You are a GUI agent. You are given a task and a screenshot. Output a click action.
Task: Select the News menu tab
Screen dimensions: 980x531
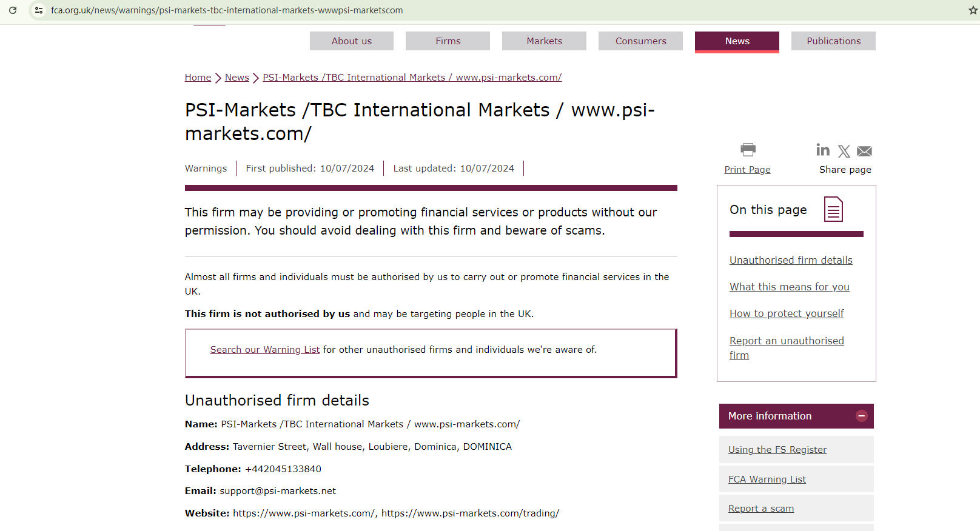(737, 42)
